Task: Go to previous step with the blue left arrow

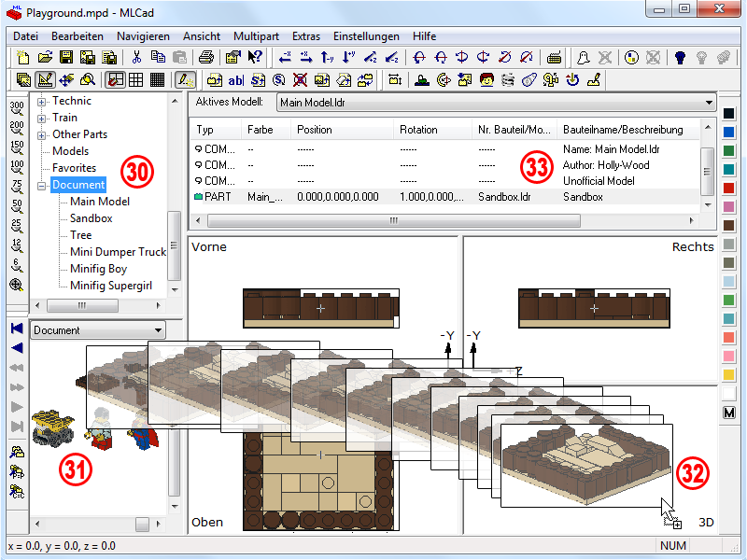Action: tap(17, 348)
